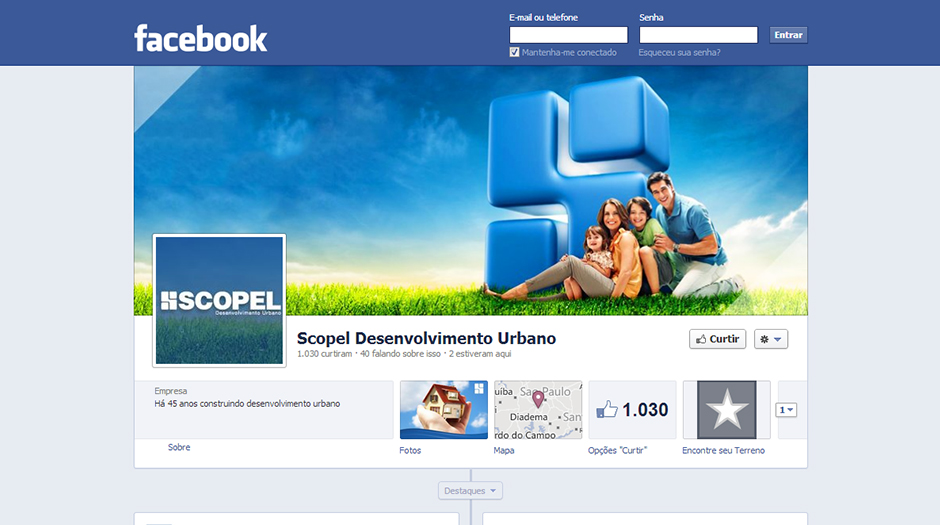
Task: Open the Fotos label link
Action: click(410, 451)
